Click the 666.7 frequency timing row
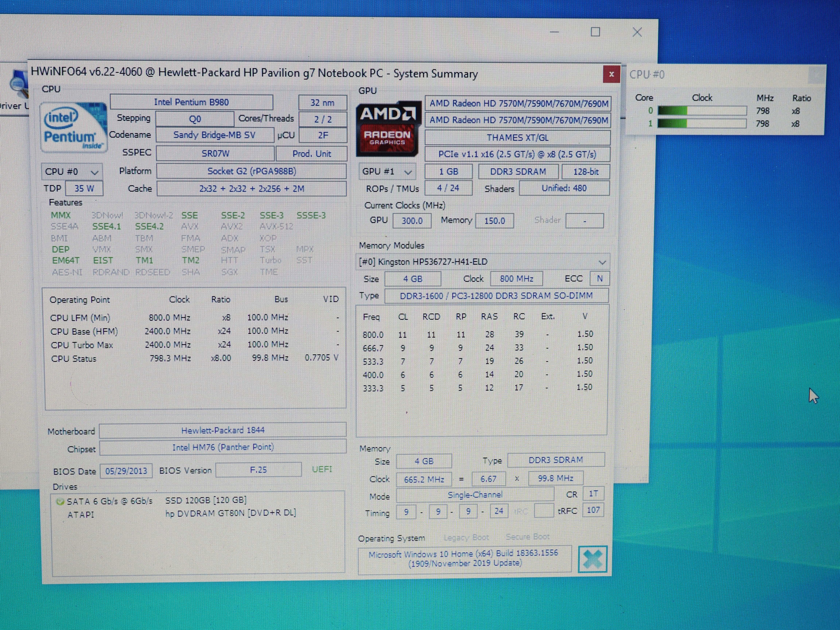 click(x=478, y=348)
